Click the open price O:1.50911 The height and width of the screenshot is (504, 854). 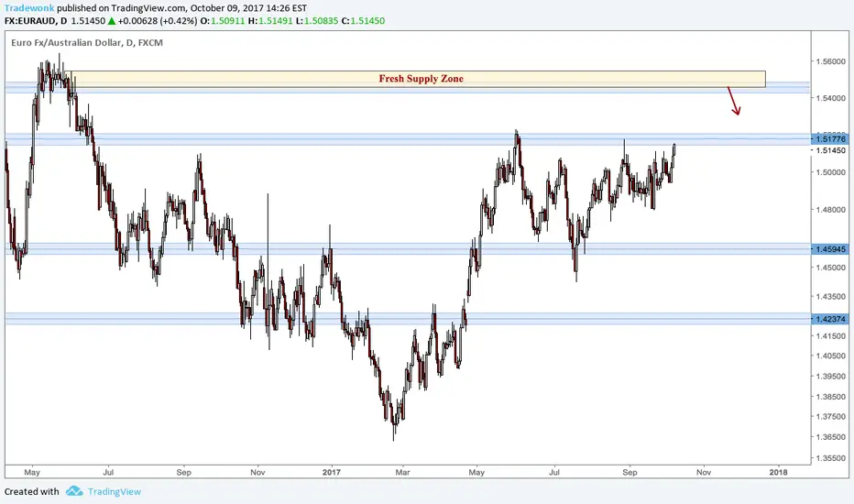223,21
